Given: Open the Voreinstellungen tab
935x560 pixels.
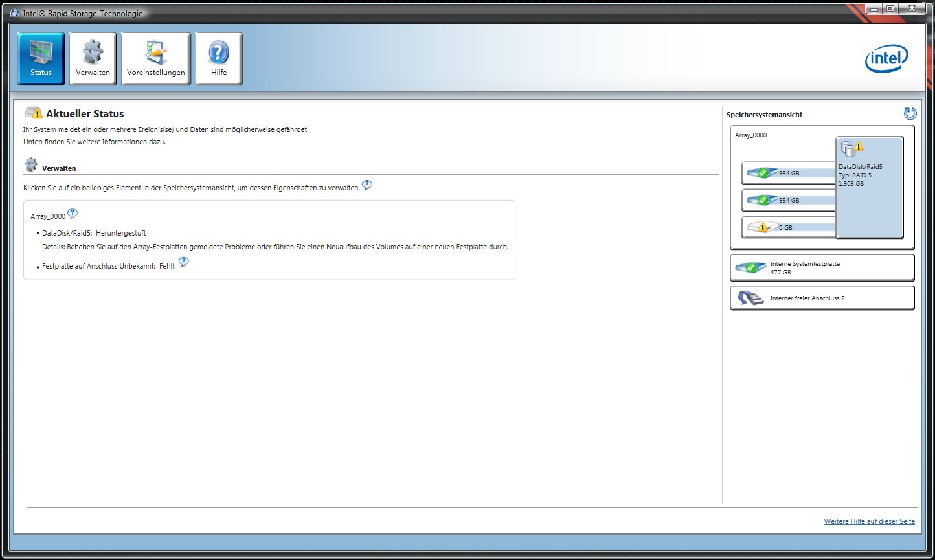Looking at the screenshot, I should 156,59.
